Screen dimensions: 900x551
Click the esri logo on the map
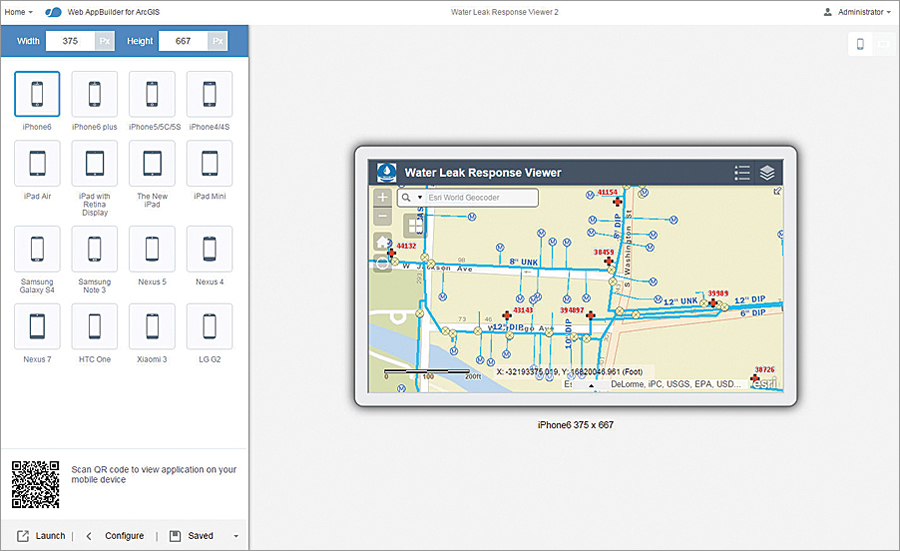765,383
